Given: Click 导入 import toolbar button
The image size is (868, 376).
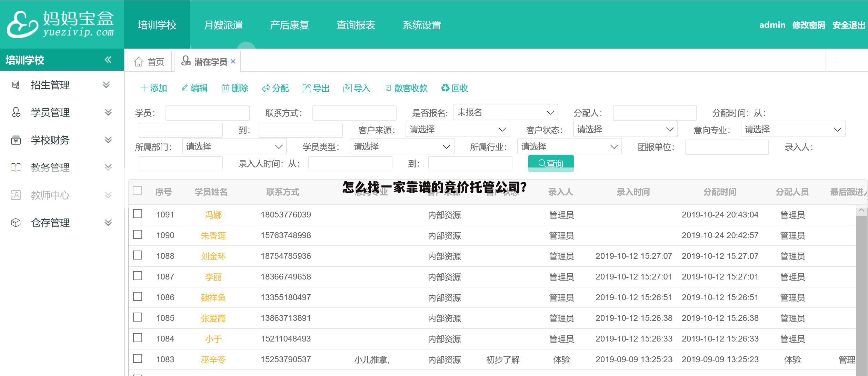Looking at the screenshot, I should tap(357, 88).
